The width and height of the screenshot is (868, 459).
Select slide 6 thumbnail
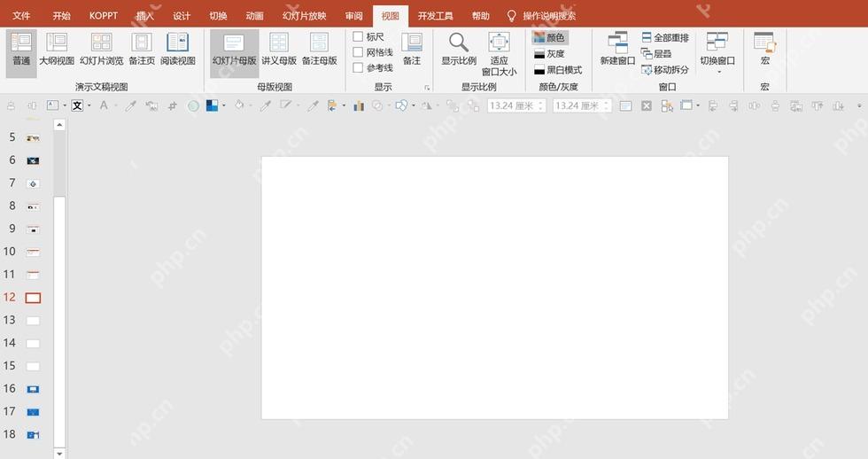34,160
